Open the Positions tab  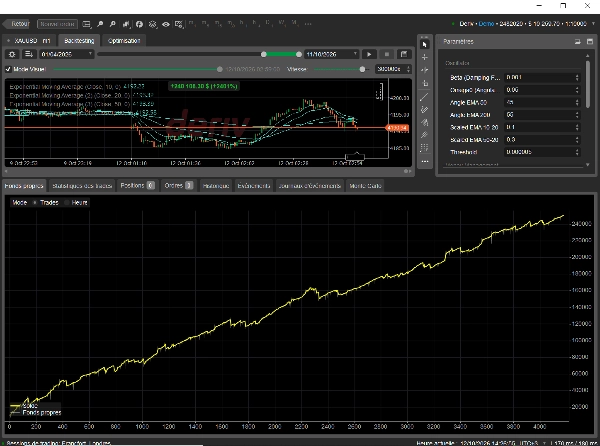(x=138, y=186)
